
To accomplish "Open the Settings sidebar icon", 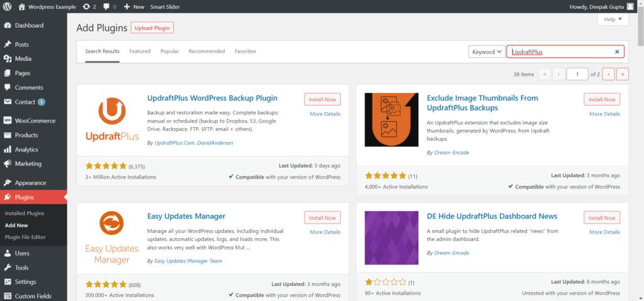I will 8,282.
